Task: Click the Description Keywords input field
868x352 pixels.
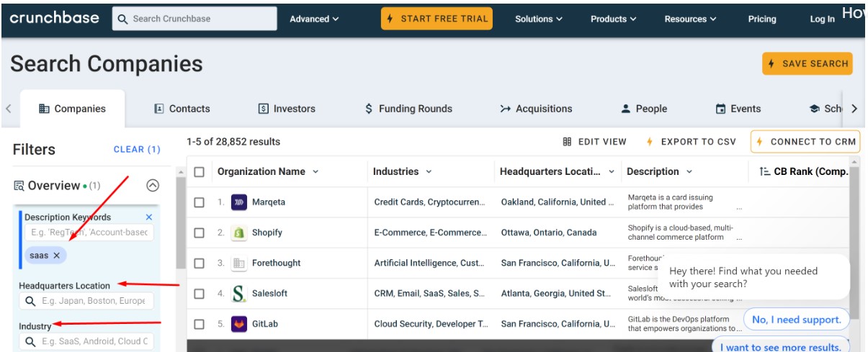Action: 89,233
